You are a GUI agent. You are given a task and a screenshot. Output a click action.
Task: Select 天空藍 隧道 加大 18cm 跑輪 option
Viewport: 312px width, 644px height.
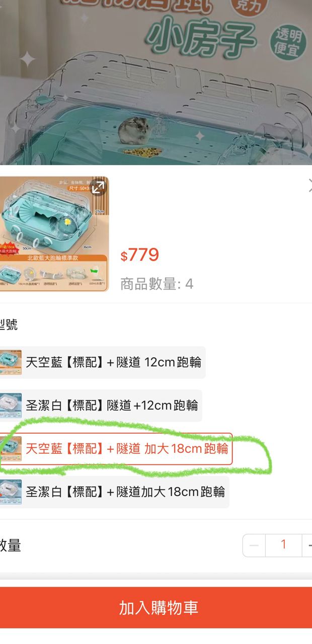[x=116, y=449]
